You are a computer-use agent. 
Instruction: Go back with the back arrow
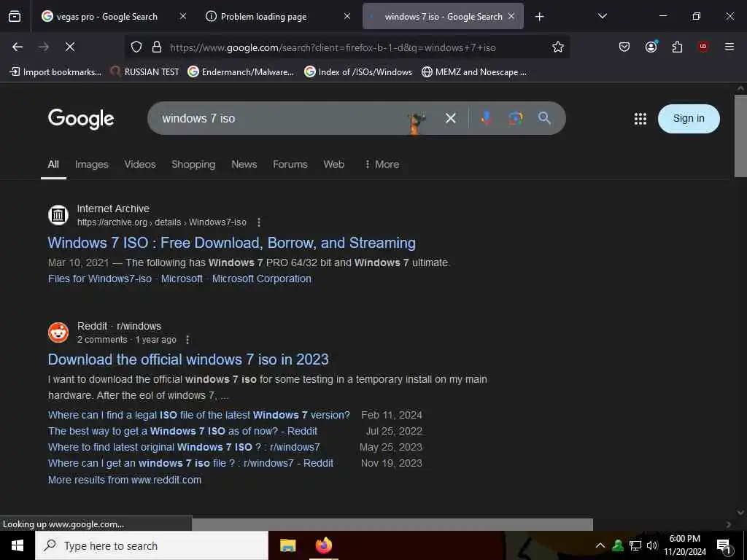click(x=18, y=47)
